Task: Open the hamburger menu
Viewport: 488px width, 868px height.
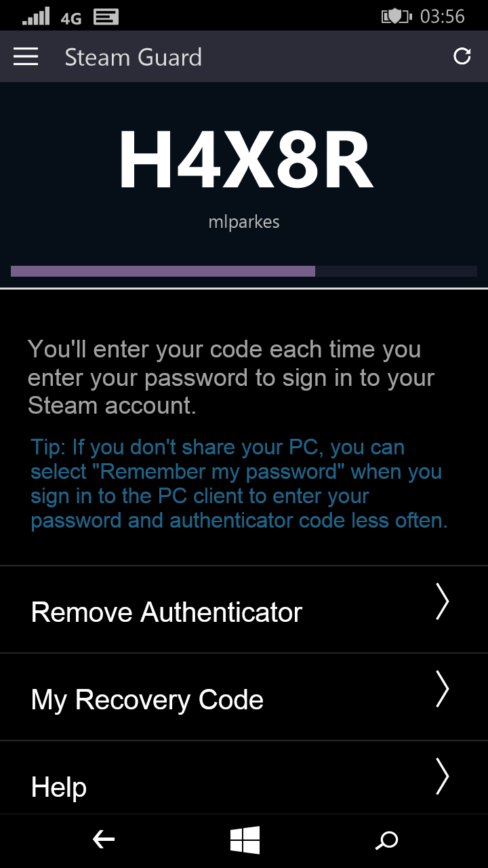Action: pyautogui.click(x=26, y=57)
